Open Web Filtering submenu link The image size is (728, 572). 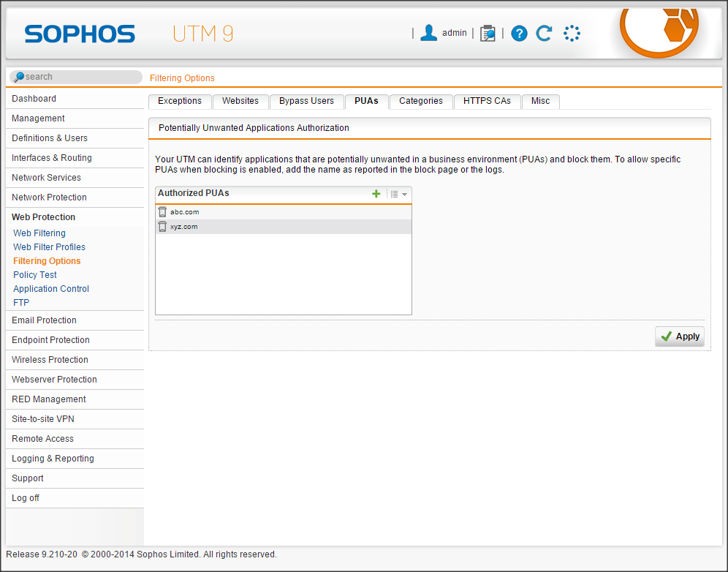(39, 233)
